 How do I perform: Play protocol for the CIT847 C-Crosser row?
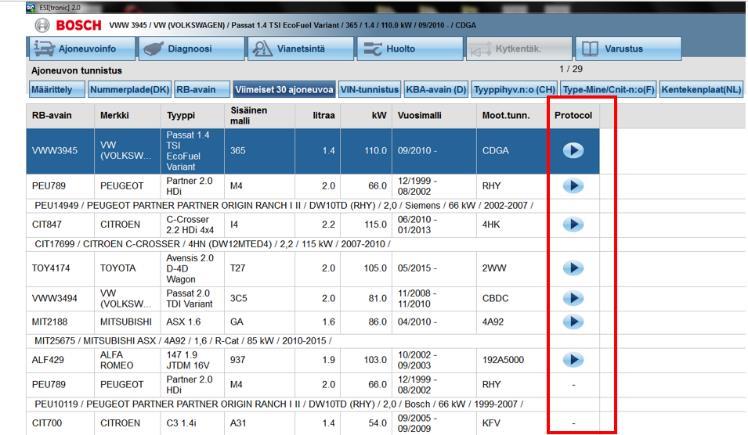point(573,224)
